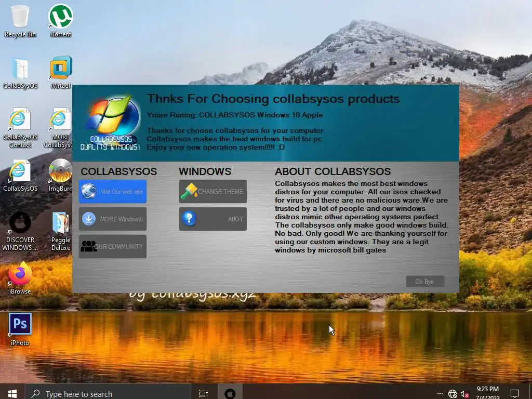This screenshot has width=532, height=399.
Task: Launch the iVirtaul desktop shortcut
Action: 61,73
